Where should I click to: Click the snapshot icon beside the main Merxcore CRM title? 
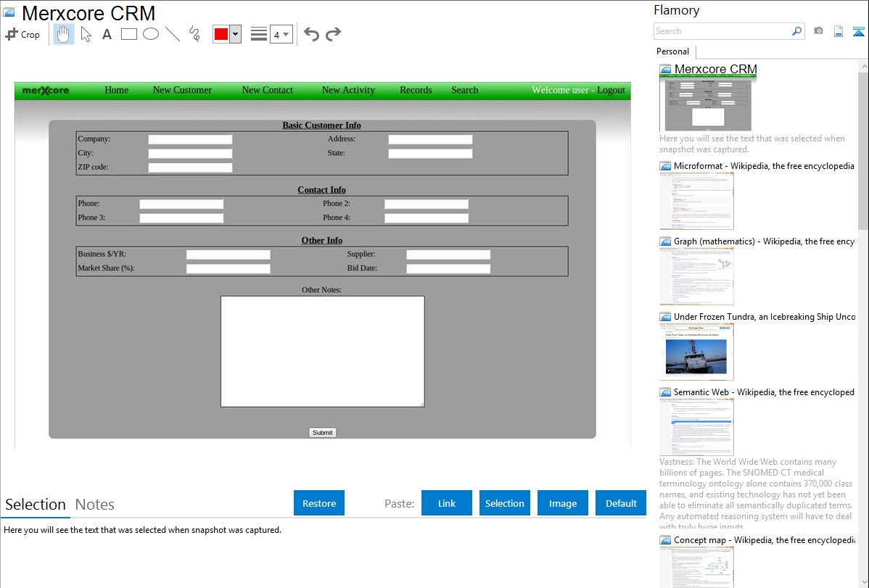[9, 12]
